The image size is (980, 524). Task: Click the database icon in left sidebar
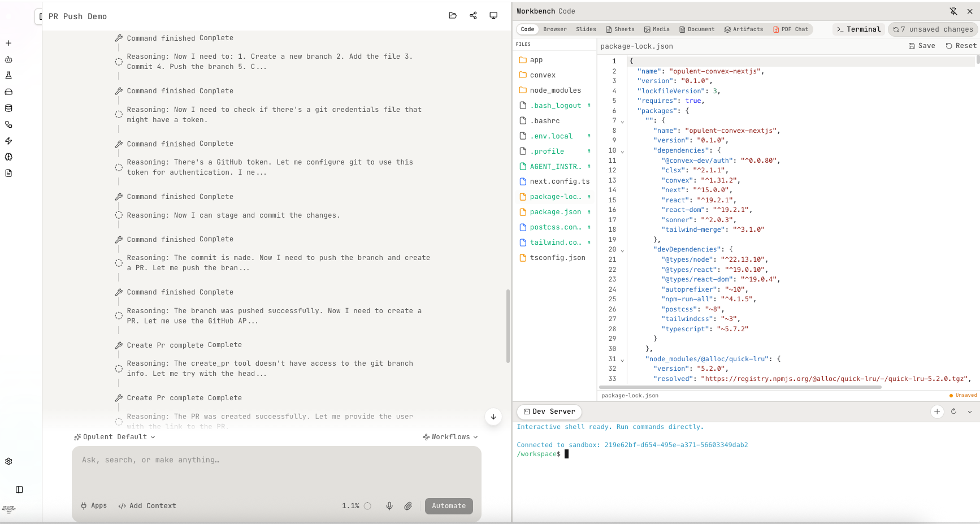pyautogui.click(x=8, y=107)
